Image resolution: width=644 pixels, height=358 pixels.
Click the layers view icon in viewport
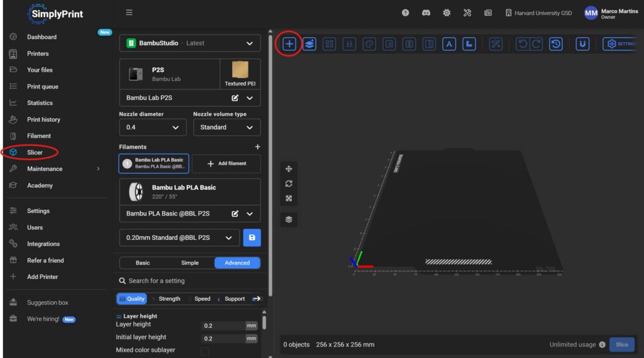[x=289, y=219]
